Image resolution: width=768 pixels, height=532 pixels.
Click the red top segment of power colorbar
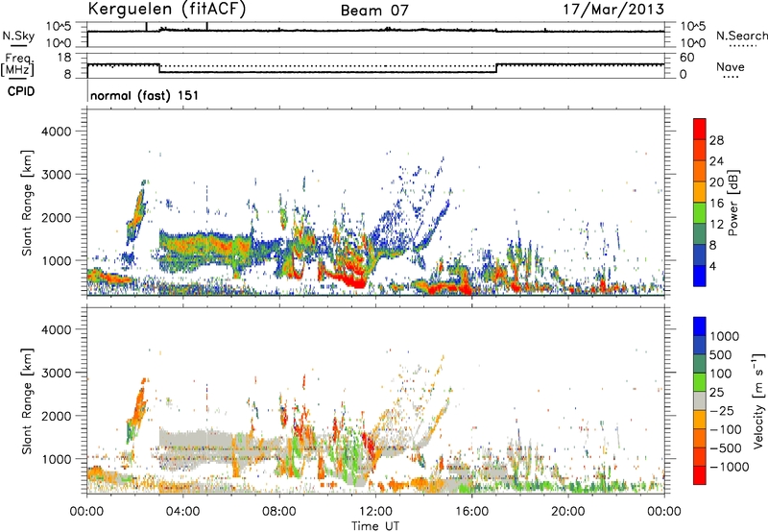(x=700, y=129)
